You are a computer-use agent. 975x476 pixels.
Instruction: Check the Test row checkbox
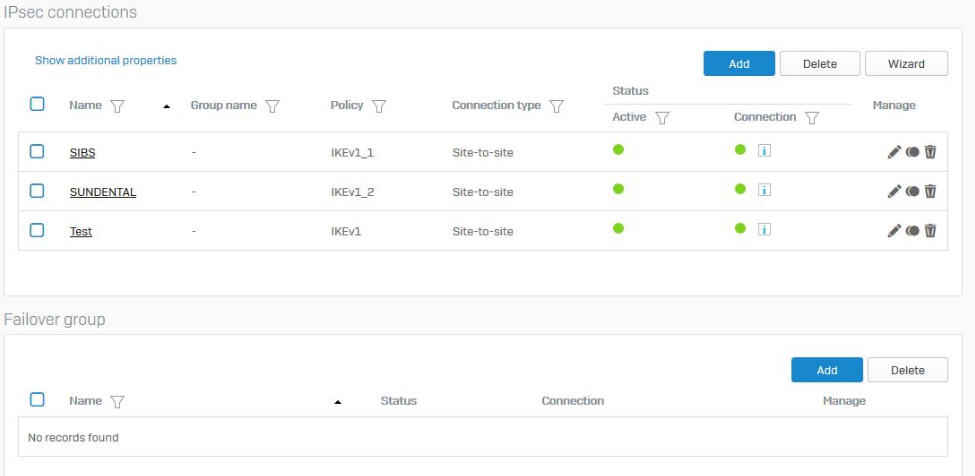pos(37,230)
